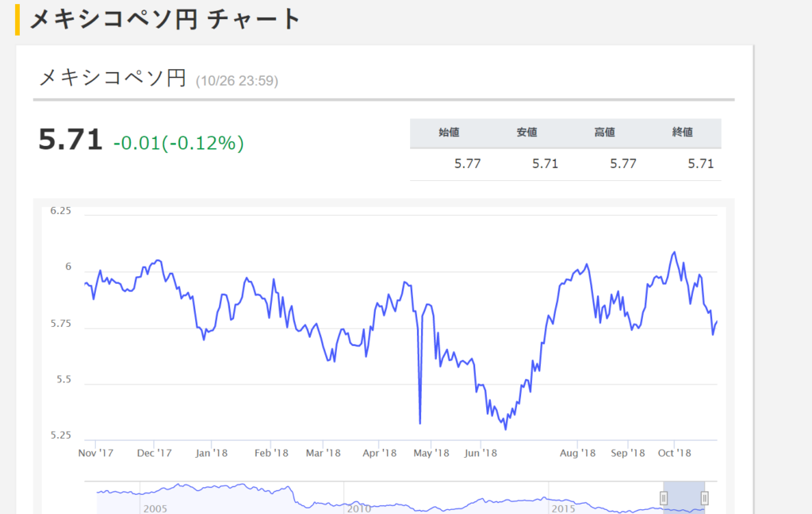
Task: Click the 6.25 y-axis label
Action: (60, 211)
